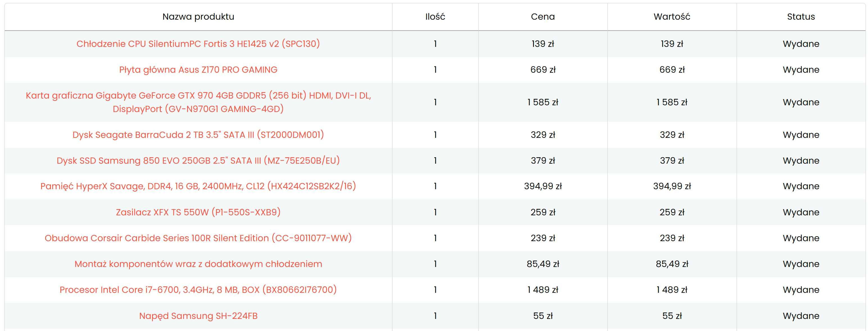Click the Wydane status for the Asus motherboard
868x331 pixels.
[x=801, y=70]
